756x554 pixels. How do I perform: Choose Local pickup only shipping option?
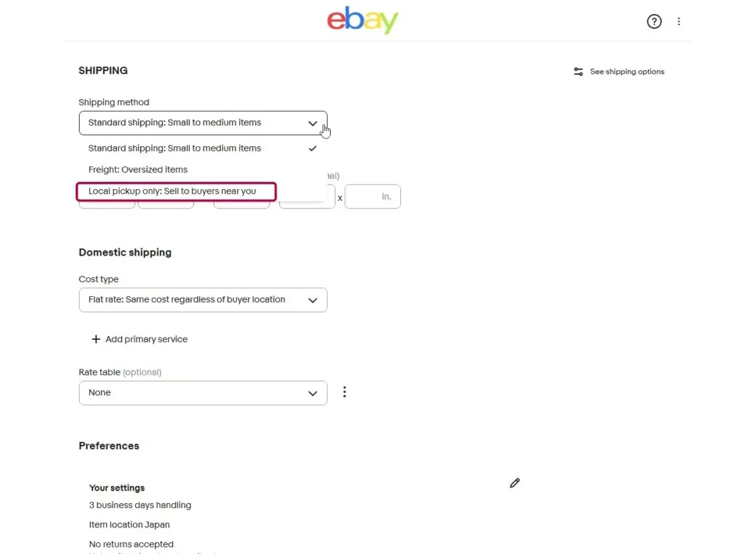point(172,191)
